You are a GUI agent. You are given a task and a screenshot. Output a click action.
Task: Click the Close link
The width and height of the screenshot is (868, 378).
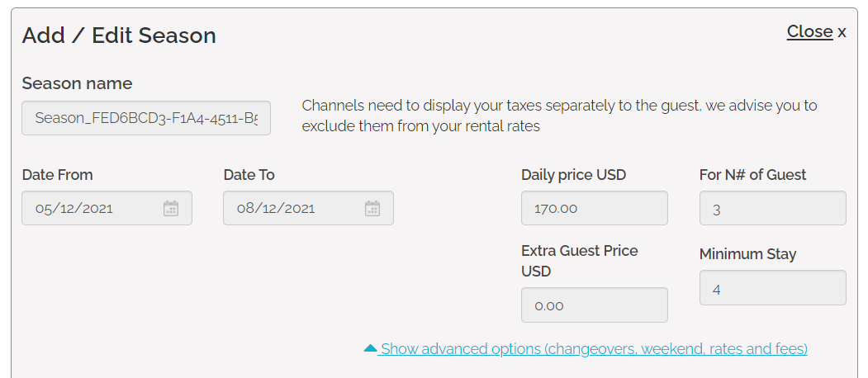809,31
